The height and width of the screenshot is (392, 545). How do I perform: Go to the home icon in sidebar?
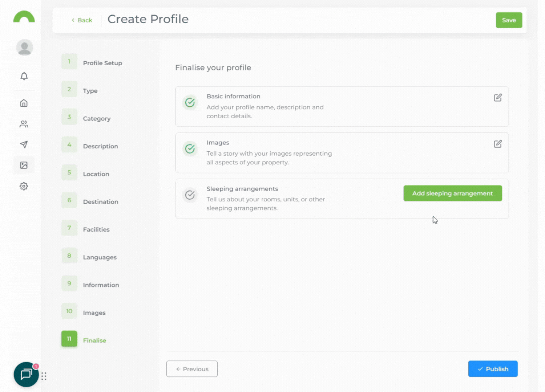coord(24,103)
